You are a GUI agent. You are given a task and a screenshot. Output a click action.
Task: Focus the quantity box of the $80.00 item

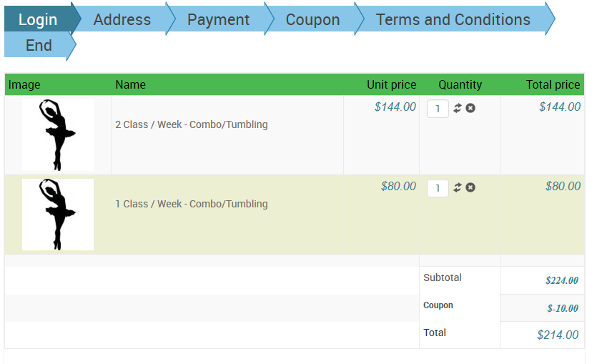(x=438, y=188)
